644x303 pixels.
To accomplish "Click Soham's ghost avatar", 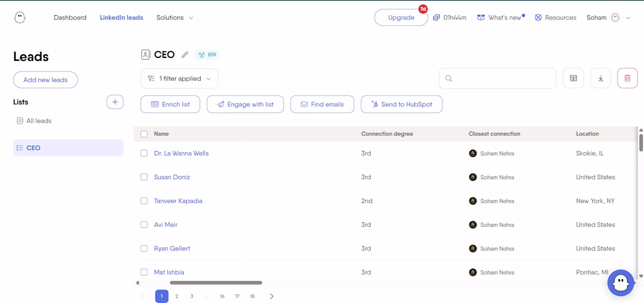I will point(615,18).
